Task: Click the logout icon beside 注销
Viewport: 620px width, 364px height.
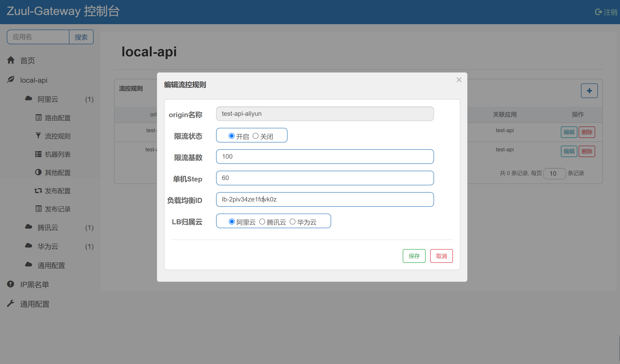Action: tap(599, 12)
